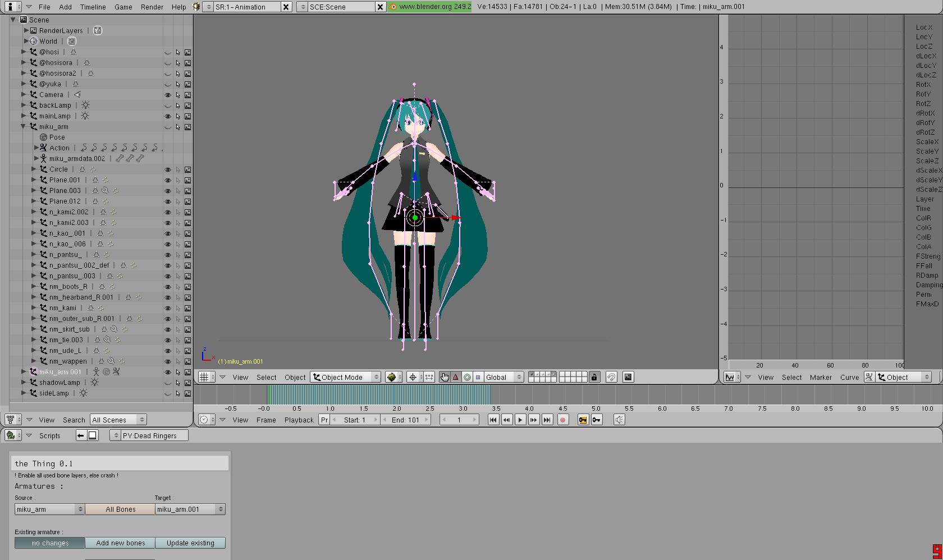Click the End: 101 frame field
This screenshot has width=943, height=560.
click(405, 420)
